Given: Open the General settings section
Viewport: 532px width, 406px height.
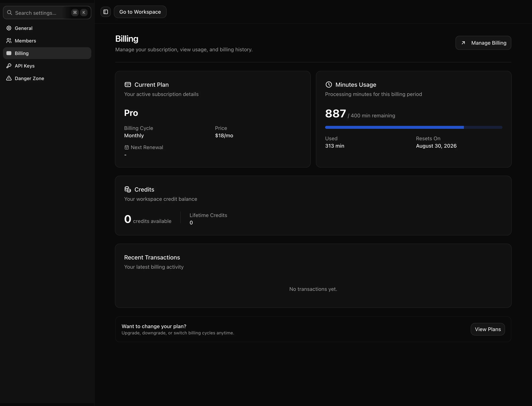Looking at the screenshot, I should pyautogui.click(x=47, y=28).
